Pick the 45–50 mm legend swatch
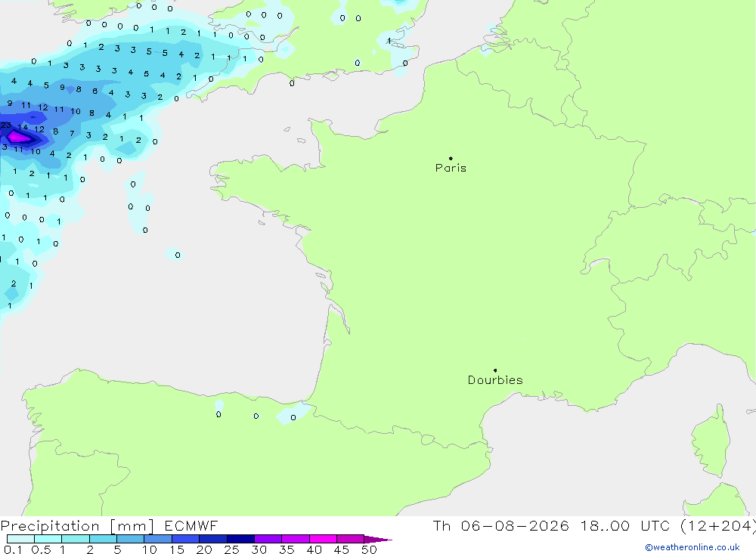Viewport: 756px width, 554px height. pyautogui.click(x=350, y=539)
